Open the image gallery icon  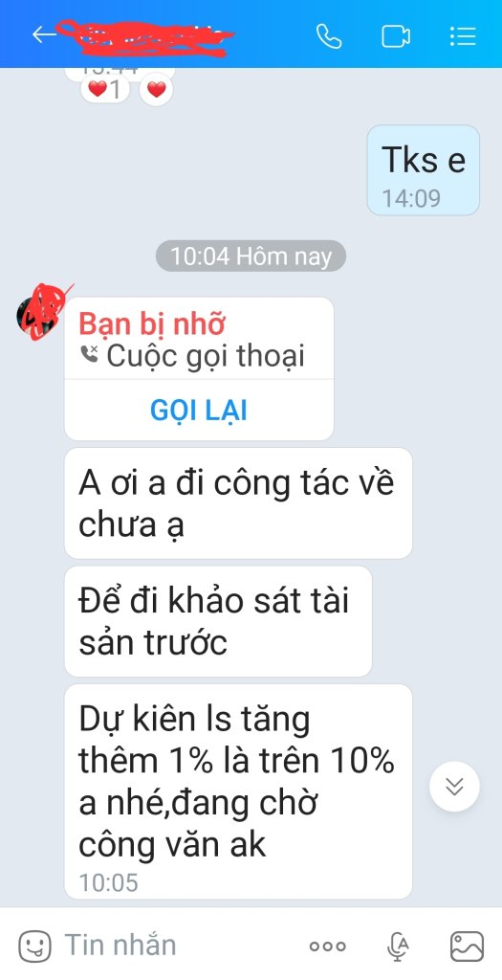point(467,947)
